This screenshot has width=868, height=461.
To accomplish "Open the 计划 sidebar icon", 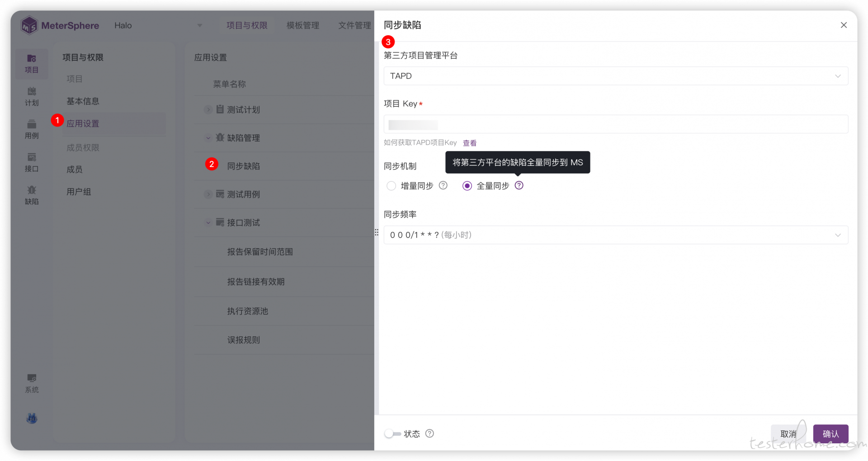I will (32, 97).
